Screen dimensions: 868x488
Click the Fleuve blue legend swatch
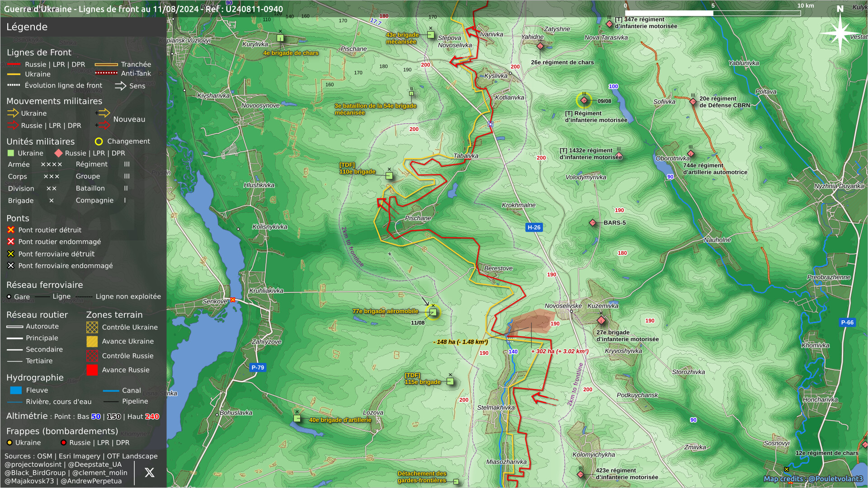(x=16, y=390)
